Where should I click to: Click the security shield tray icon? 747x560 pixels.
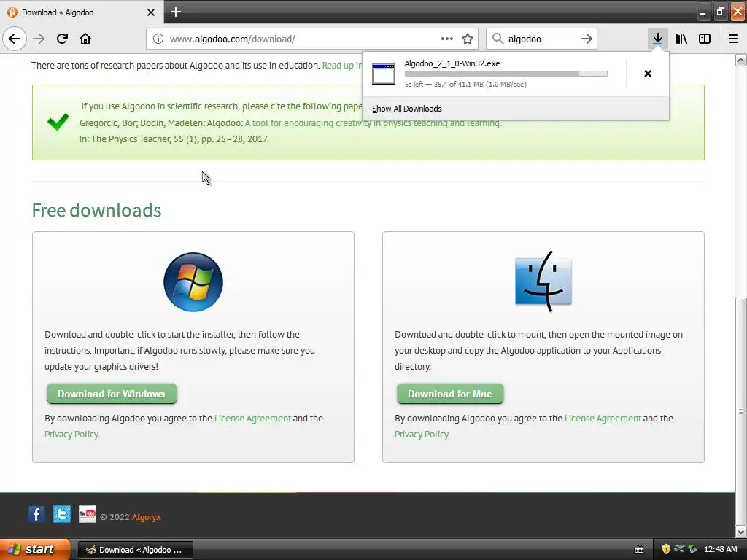665,549
